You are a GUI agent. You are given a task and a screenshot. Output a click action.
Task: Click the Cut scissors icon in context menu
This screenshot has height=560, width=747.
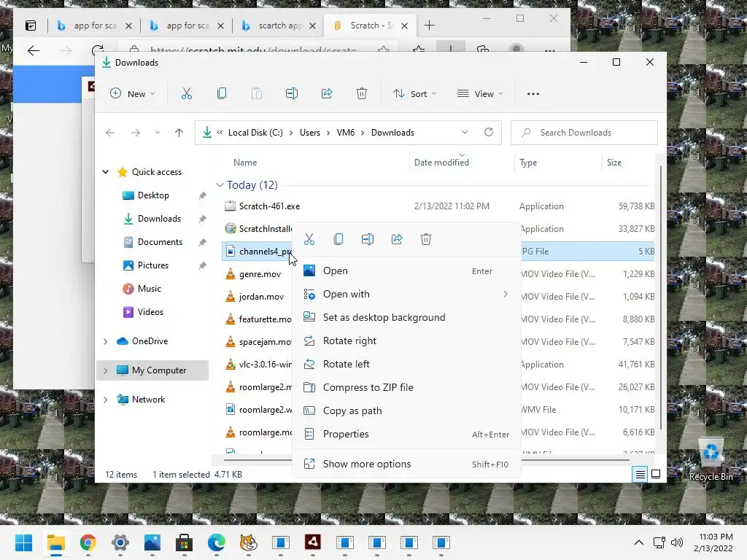click(309, 239)
